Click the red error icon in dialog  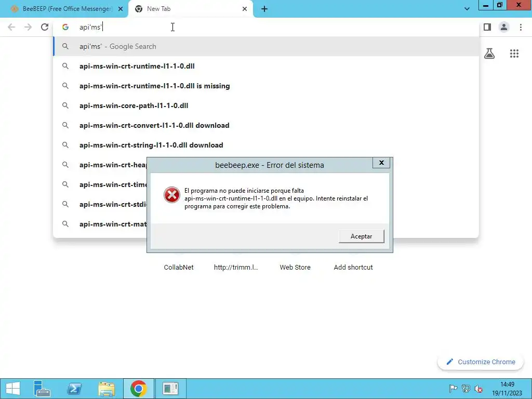tap(172, 195)
